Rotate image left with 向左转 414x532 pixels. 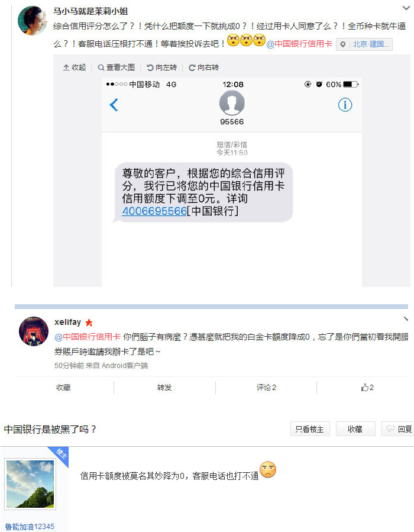161,67
